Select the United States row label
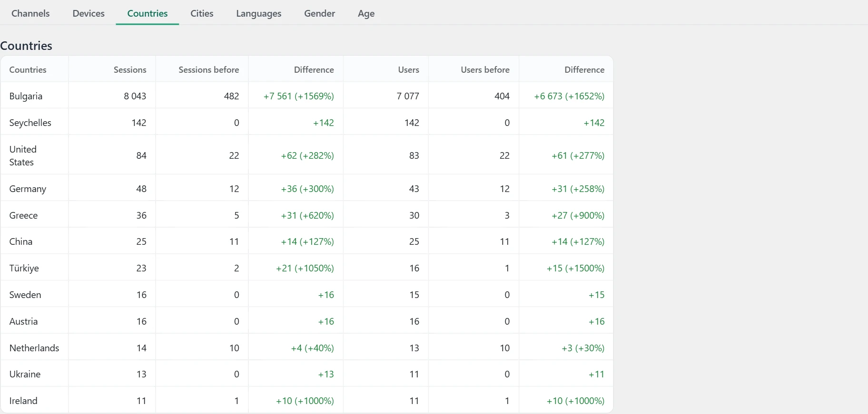 23,155
